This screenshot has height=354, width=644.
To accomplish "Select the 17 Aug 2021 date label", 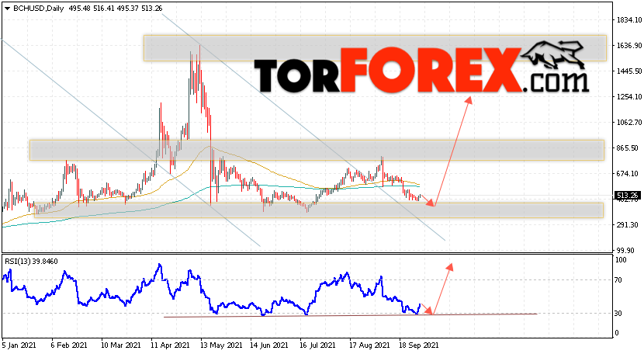I will pyautogui.click(x=369, y=345).
